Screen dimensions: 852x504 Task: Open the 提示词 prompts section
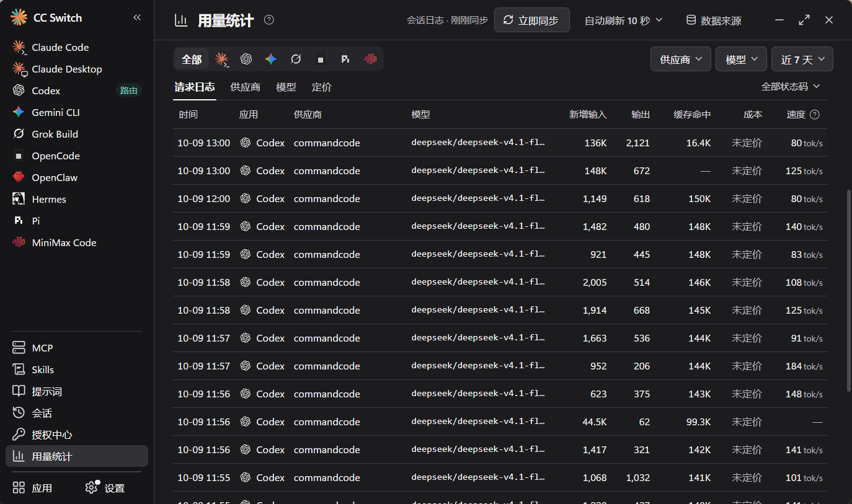pyautogui.click(x=77, y=391)
